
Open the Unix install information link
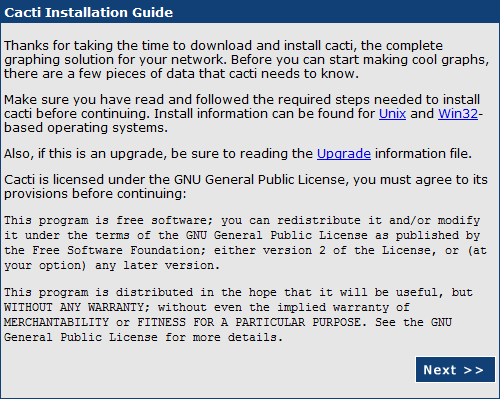(392, 114)
